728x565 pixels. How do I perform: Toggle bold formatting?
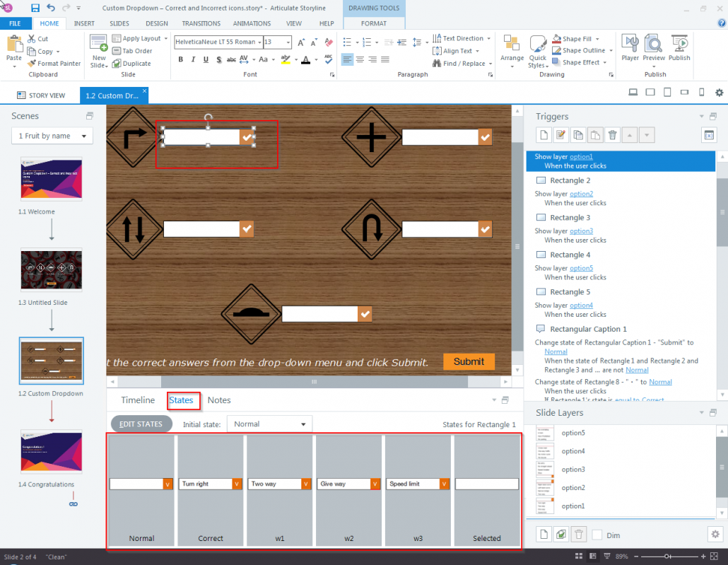180,59
